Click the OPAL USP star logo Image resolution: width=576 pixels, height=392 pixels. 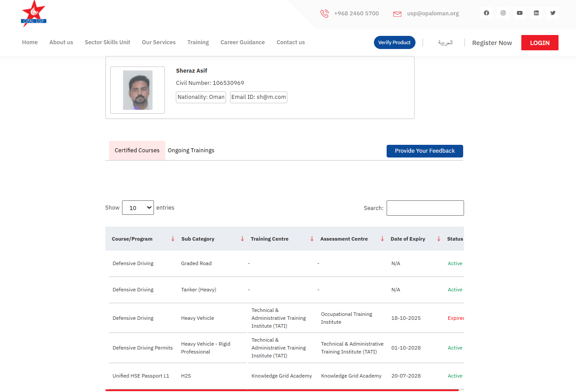click(34, 14)
